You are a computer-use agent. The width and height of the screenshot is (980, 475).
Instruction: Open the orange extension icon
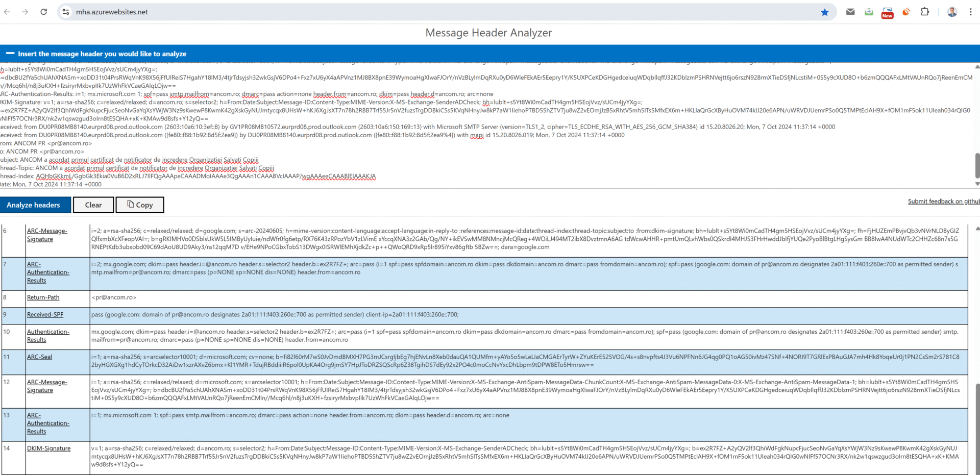click(906, 12)
